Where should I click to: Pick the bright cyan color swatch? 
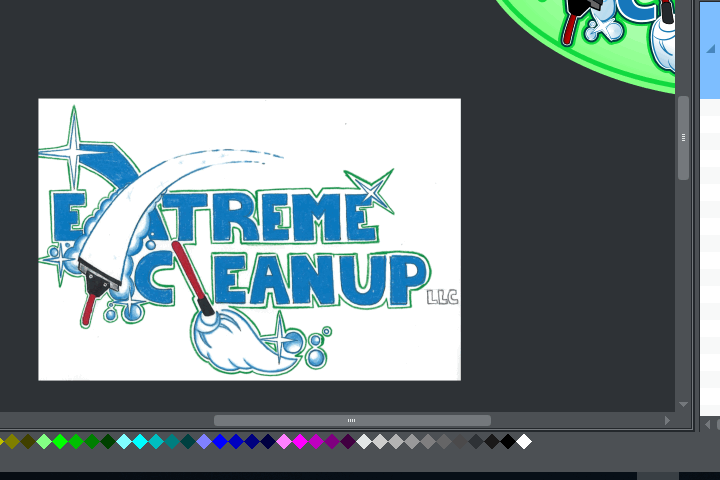[140, 442]
